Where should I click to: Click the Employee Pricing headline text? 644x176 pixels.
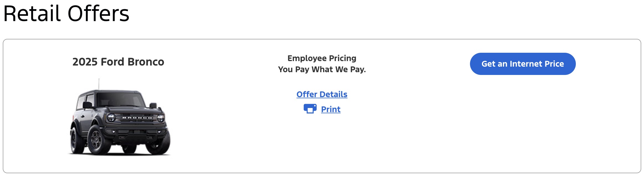(322, 58)
